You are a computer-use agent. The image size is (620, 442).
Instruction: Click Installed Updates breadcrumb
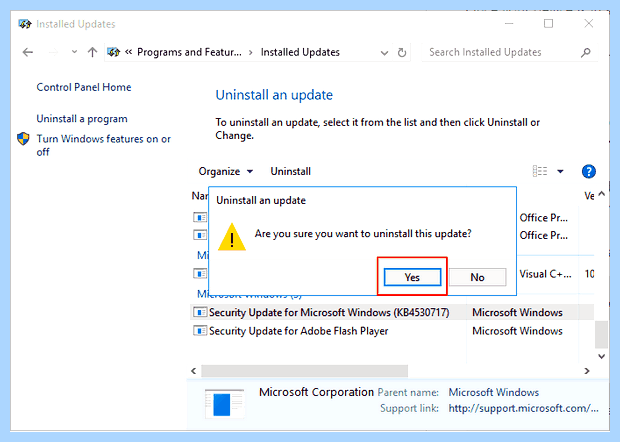click(x=300, y=52)
